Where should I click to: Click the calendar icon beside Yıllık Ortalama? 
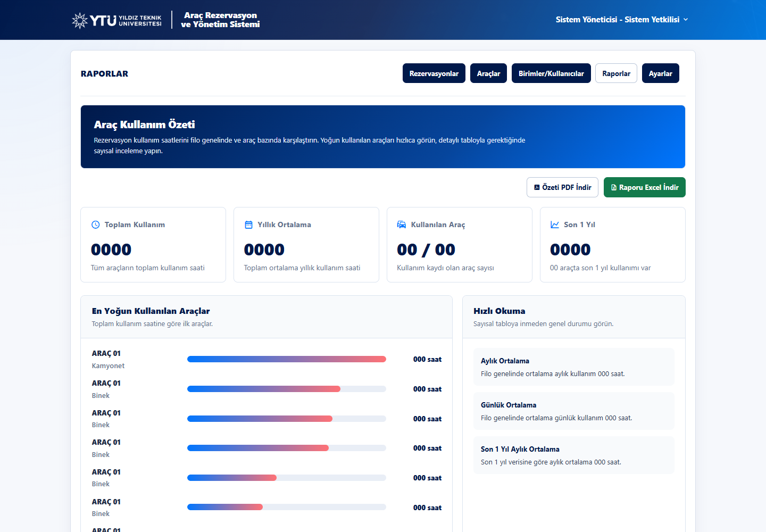(248, 225)
